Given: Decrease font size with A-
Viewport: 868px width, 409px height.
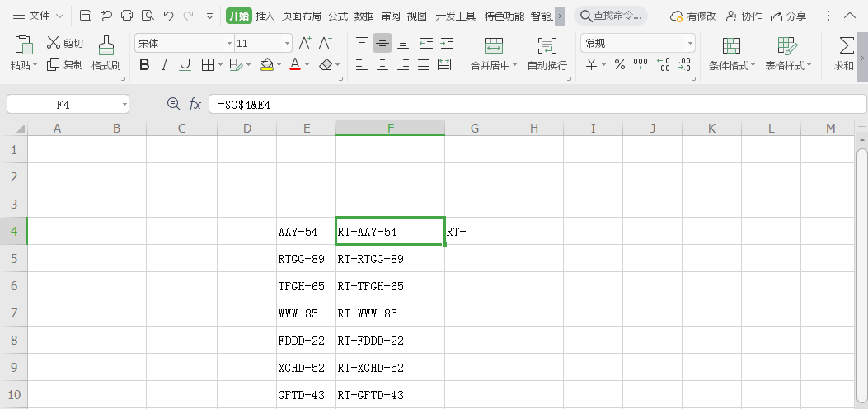Looking at the screenshot, I should 326,43.
